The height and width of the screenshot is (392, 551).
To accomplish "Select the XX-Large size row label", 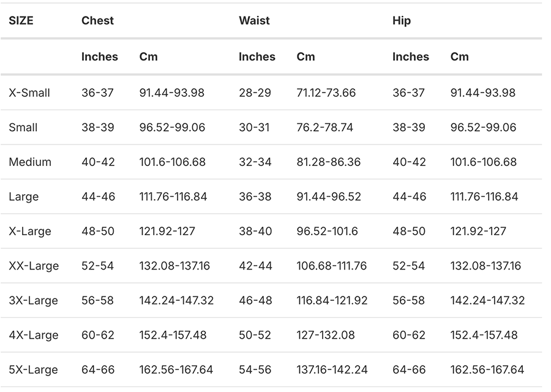I will (x=34, y=266).
